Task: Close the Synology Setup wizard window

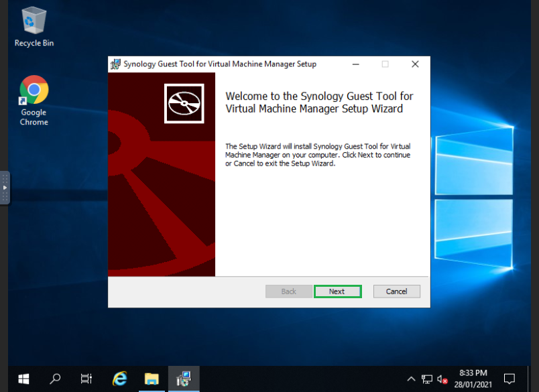Action: pyautogui.click(x=415, y=64)
